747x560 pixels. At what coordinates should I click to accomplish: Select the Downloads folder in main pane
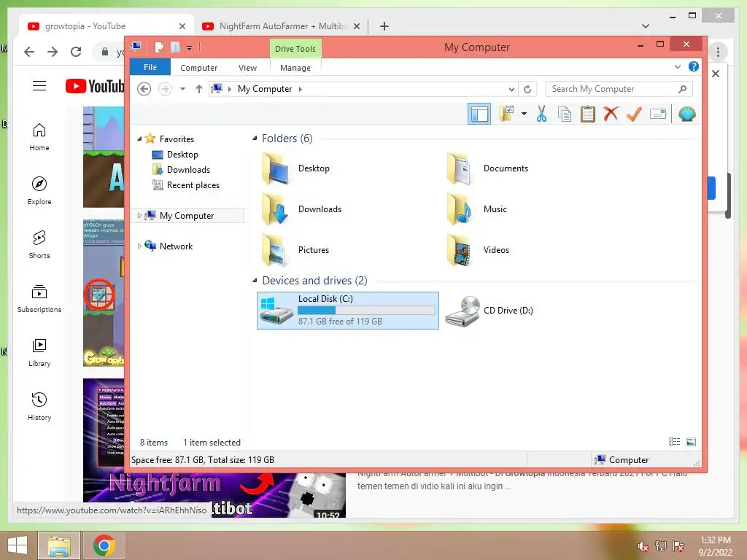(301, 209)
